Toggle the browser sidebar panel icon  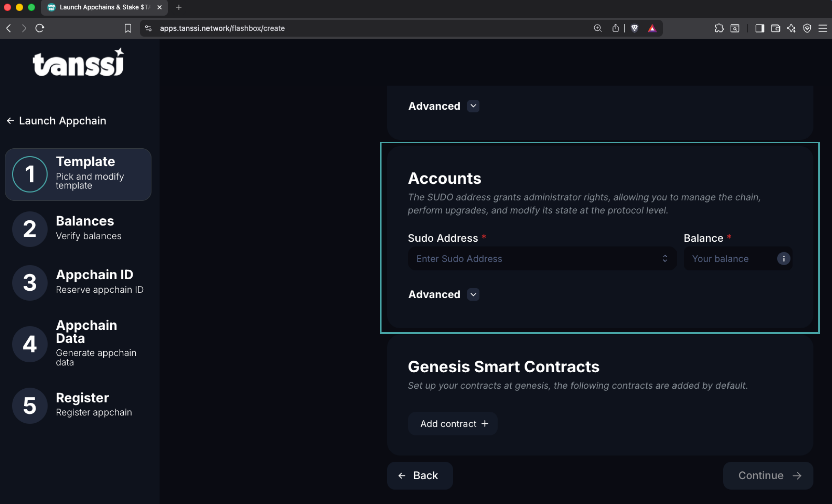[x=759, y=28]
